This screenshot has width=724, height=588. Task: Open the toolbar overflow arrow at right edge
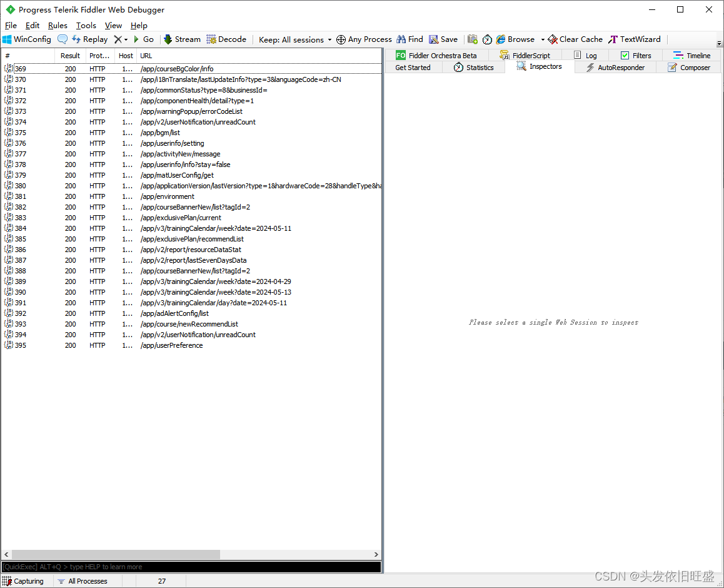click(x=719, y=43)
